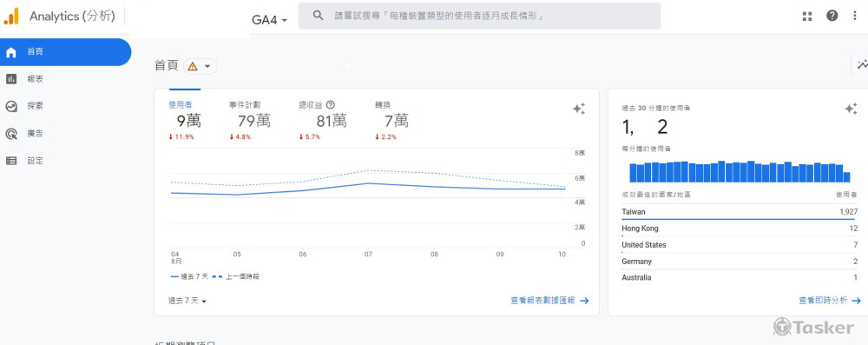Click the 79萬 event count value
Image resolution: width=868 pixels, height=345 pixels.
tap(254, 121)
